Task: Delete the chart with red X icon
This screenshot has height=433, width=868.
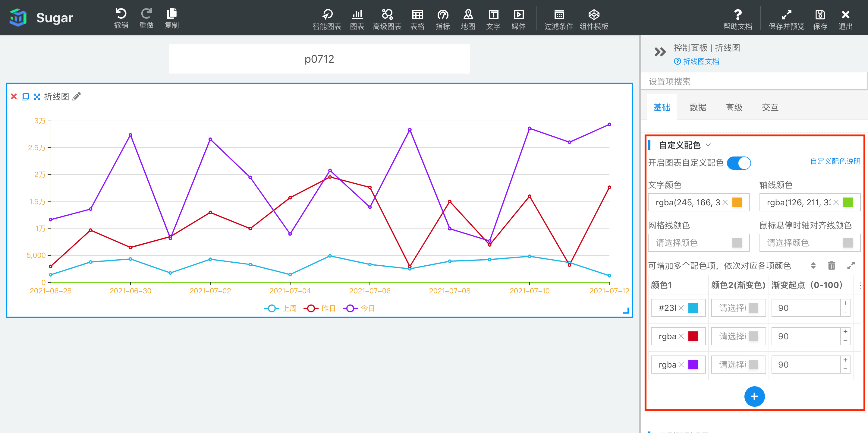Action: [x=14, y=97]
